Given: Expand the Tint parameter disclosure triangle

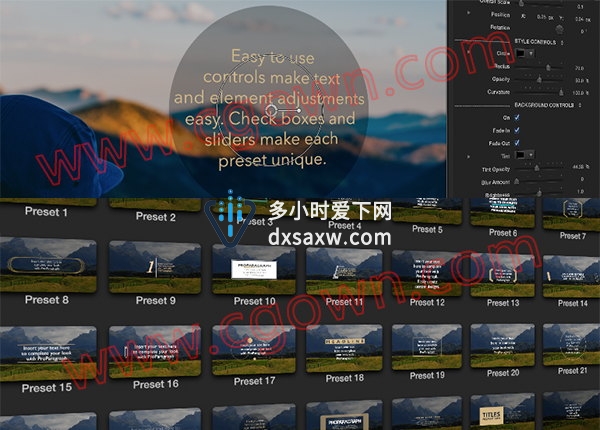Looking at the screenshot, I should [x=468, y=156].
